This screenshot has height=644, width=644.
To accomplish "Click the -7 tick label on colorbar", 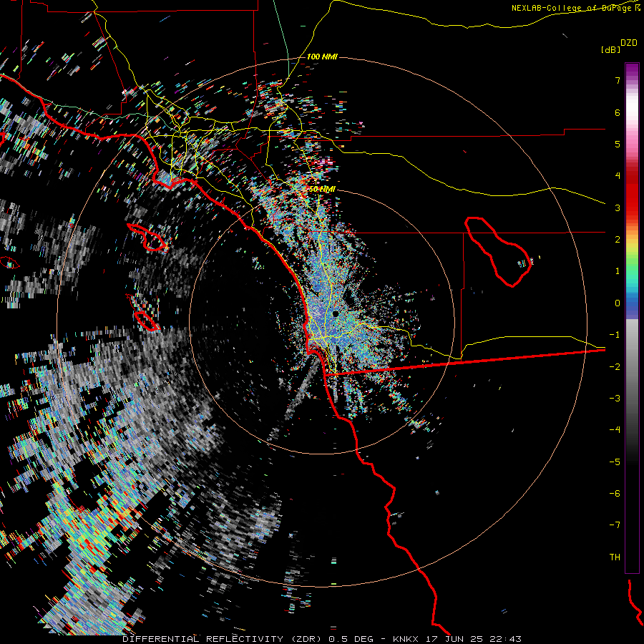I will tap(615, 525).
